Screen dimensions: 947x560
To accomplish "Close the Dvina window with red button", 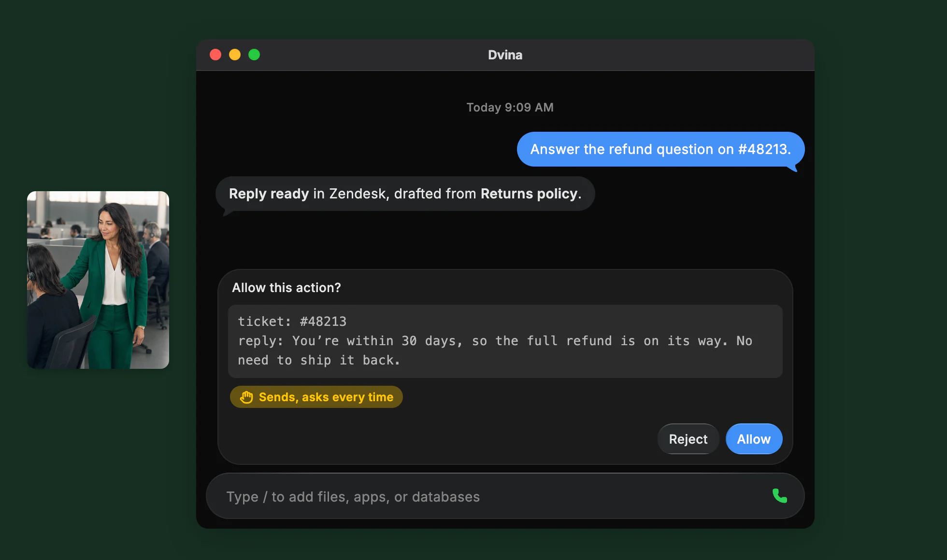I will 215,55.
